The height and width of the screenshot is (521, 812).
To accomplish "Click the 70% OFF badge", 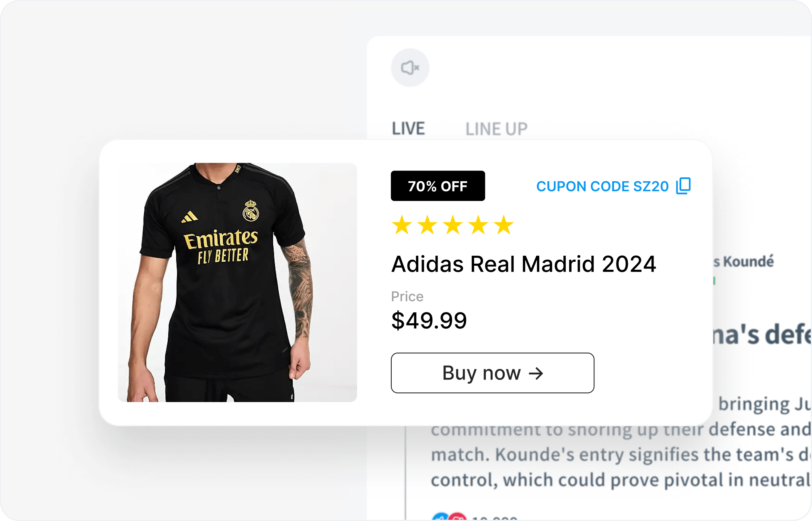I will pos(438,186).
